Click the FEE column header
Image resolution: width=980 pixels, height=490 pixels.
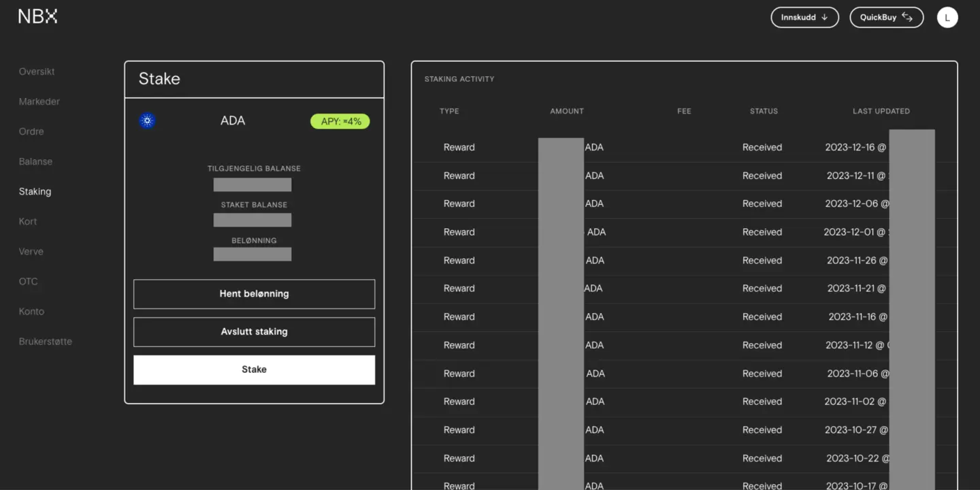point(684,111)
